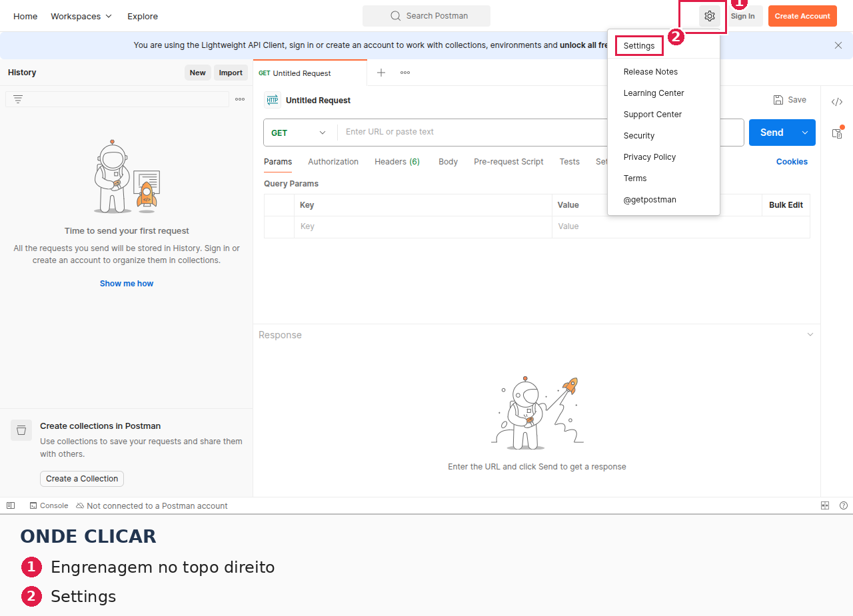This screenshot has height=616, width=853.
Task: Collapse the Response pane with its chevron
Action: click(x=810, y=335)
